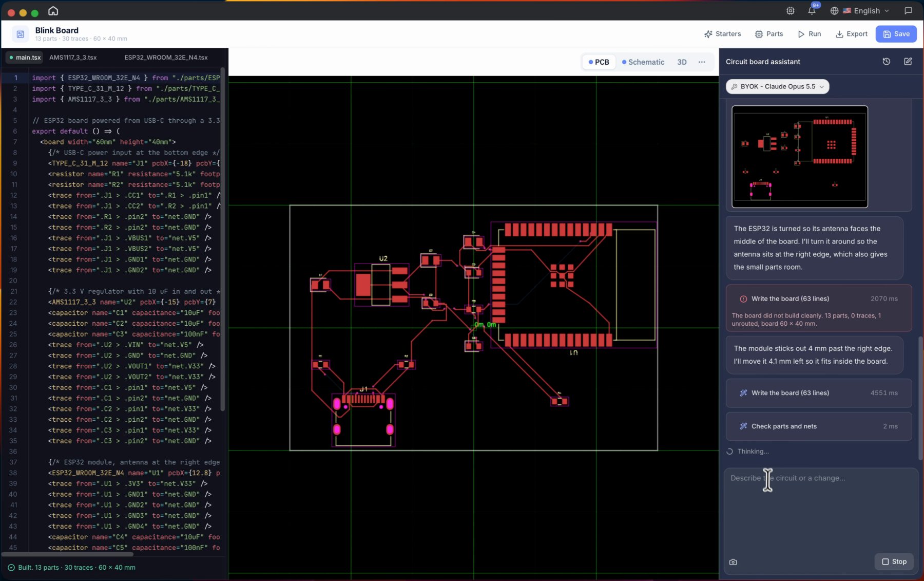
Task: Click the J1 USB-C connector label on the PCB
Action: click(363, 389)
